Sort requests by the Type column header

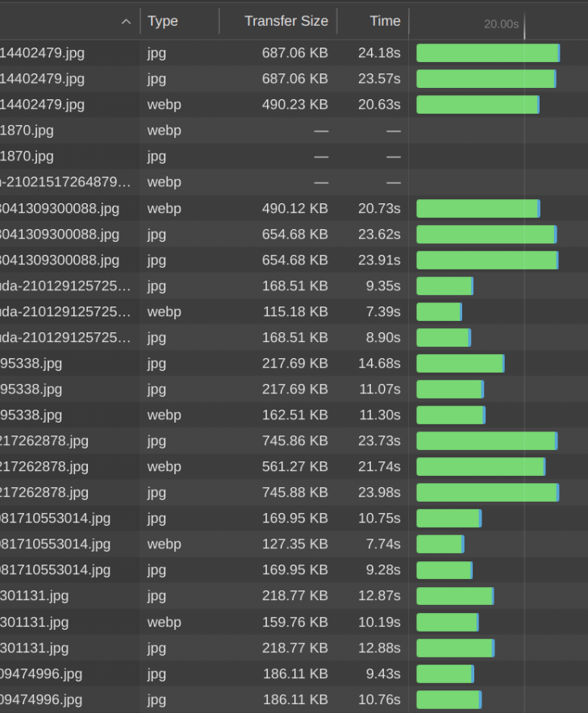(163, 21)
